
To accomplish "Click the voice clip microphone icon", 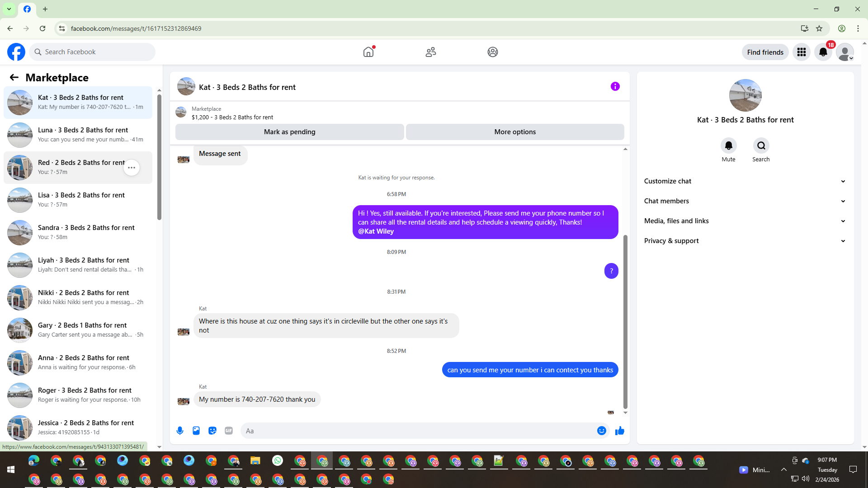I will pyautogui.click(x=180, y=431).
